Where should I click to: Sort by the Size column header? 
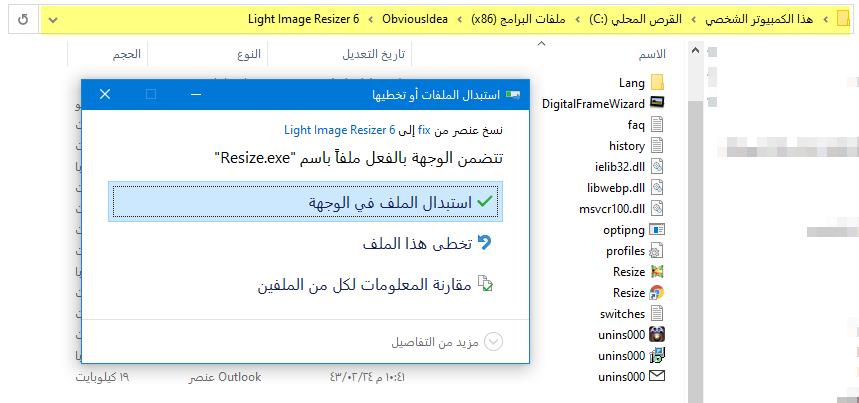(x=127, y=54)
